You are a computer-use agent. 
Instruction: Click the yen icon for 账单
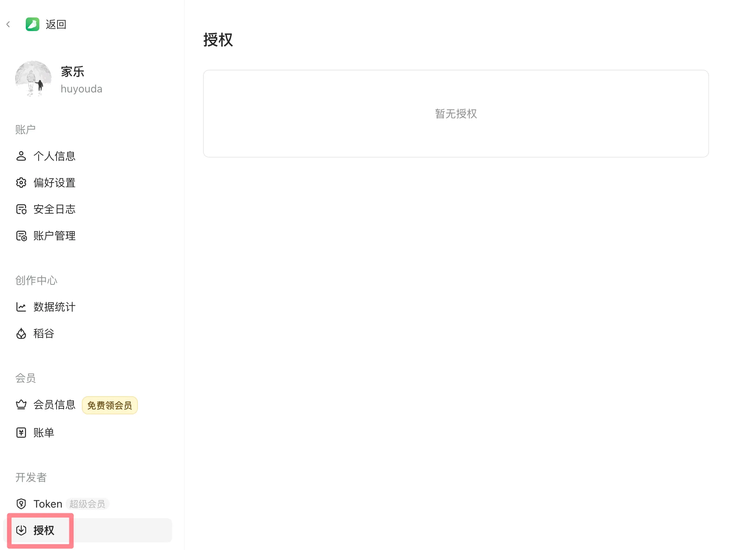(x=21, y=433)
